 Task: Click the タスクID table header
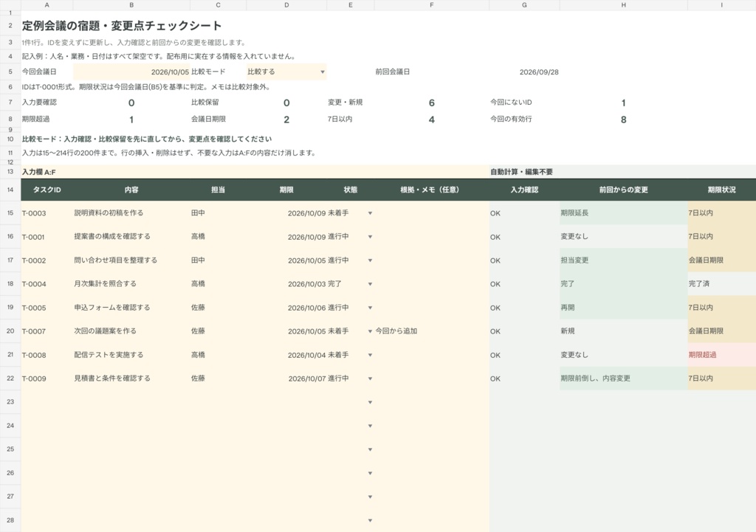(47, 190)
